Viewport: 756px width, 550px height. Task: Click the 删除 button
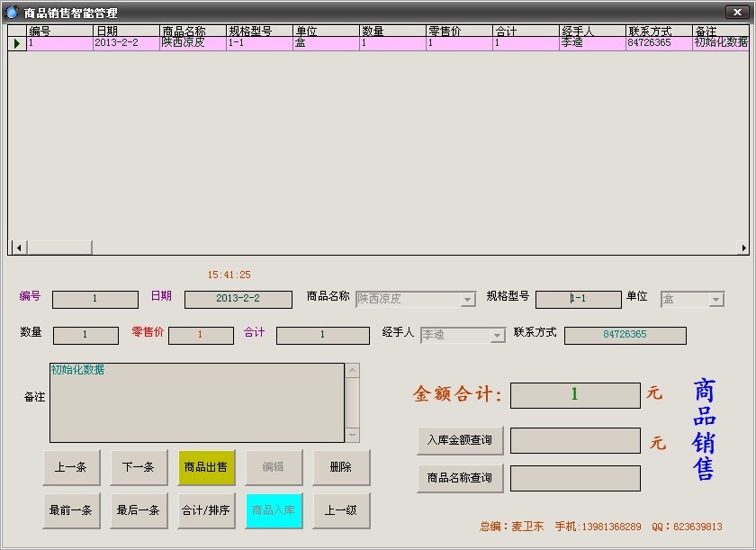tap(341, 467)
